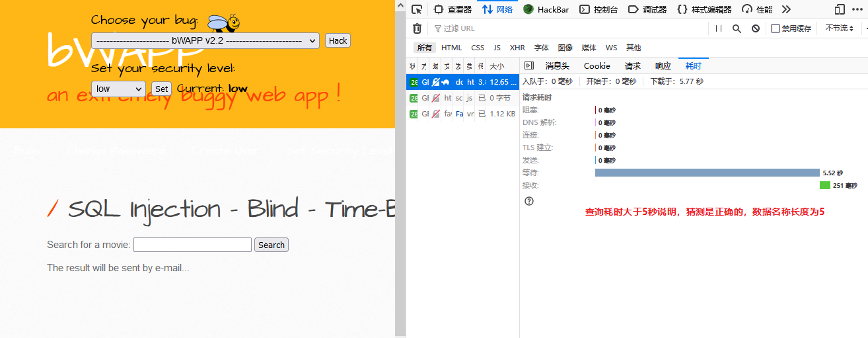This screenshot has width=868, height=338.
Task: Filter requests by 其他 (other)
Action: 633,48
